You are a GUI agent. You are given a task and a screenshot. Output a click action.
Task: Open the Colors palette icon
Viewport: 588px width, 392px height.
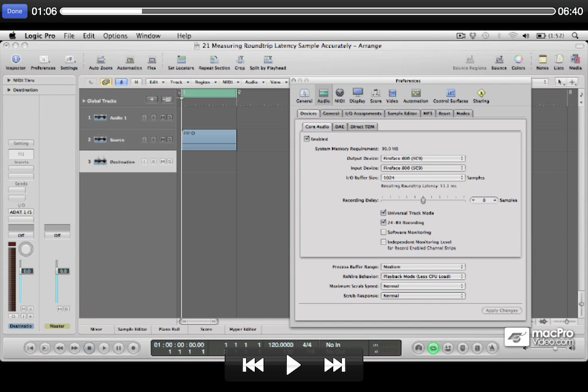pos(518,62)
